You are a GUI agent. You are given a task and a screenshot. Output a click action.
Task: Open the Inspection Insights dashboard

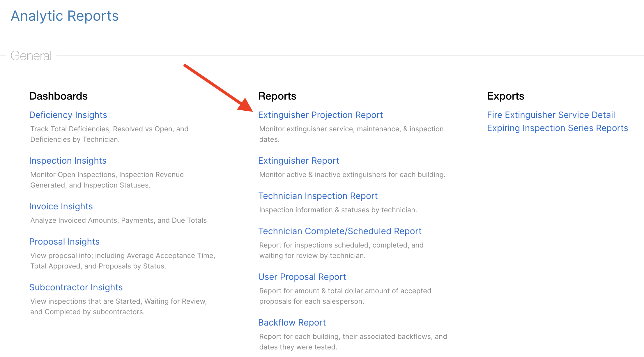click(68, 161)
